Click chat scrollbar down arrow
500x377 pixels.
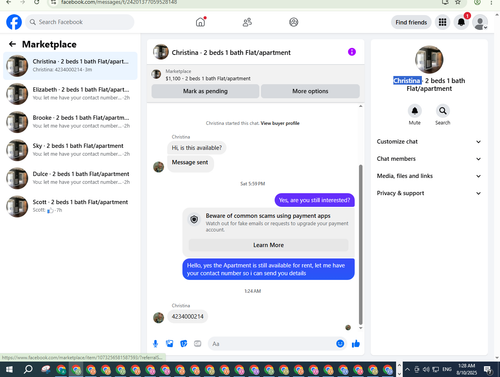(360, 328)
